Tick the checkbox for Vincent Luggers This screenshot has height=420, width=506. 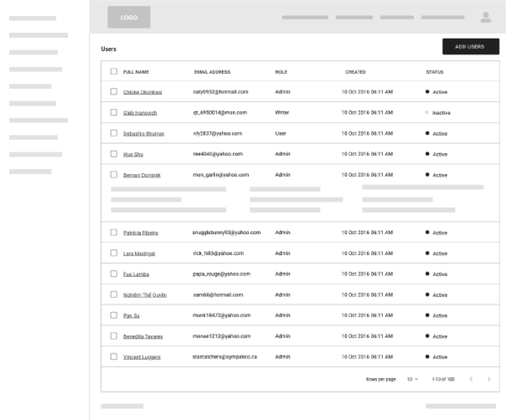(113, 357)
